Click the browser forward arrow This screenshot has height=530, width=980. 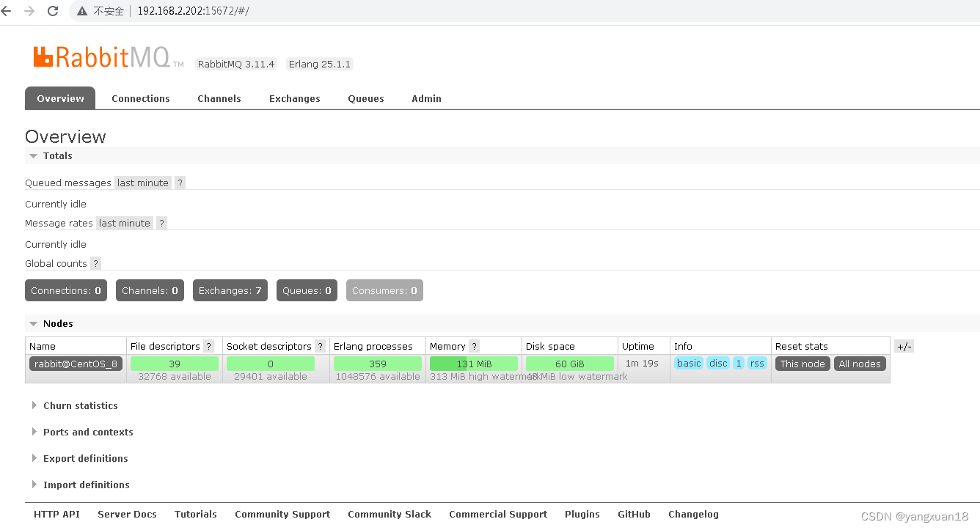[x=29, y=11]
